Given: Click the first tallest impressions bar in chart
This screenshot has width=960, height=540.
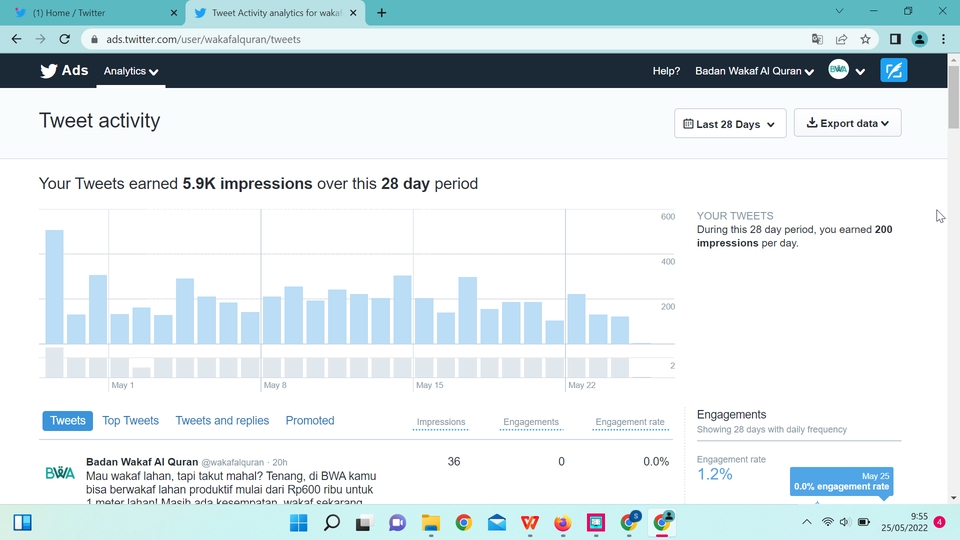Looking at the screenshot, I should click(x=54, y=287).
